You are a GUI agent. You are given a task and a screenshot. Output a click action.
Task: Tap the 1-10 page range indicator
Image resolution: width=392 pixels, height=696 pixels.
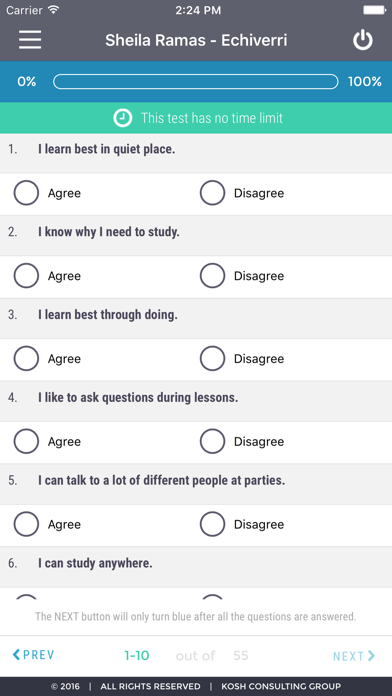(x=137, y=656)
